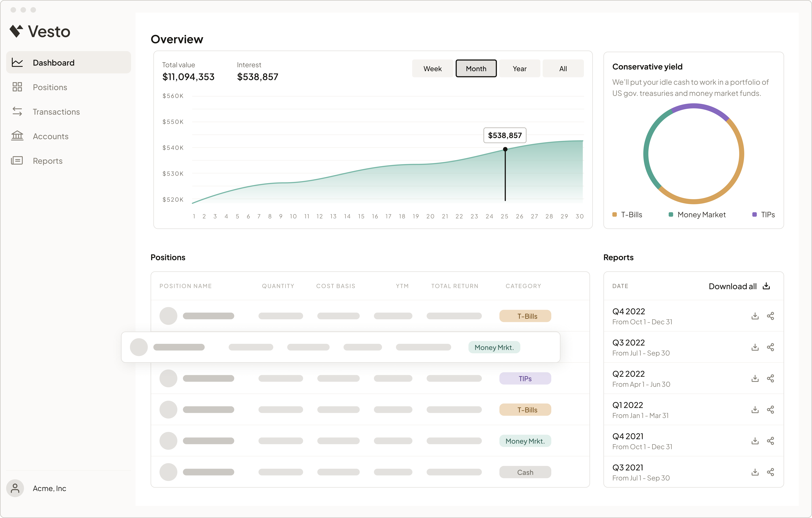Switch chart range to Year
This screenshot has height=518, width=812.
point(519,68)
